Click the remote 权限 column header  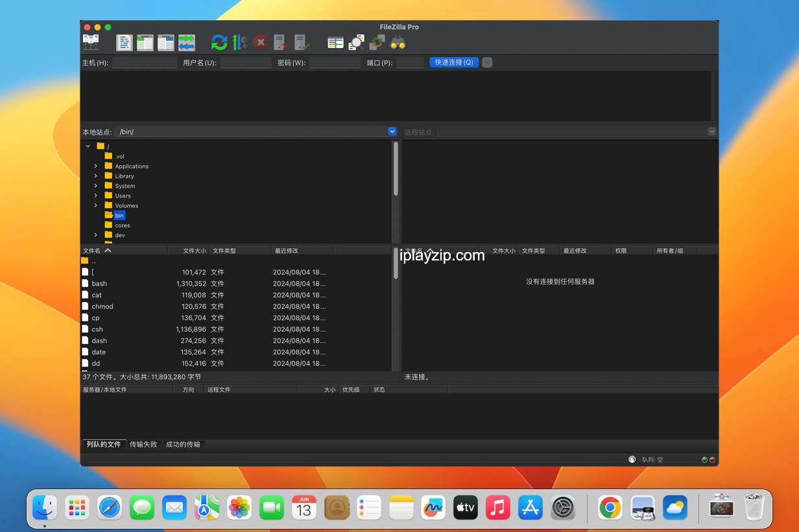coord(632,251)
